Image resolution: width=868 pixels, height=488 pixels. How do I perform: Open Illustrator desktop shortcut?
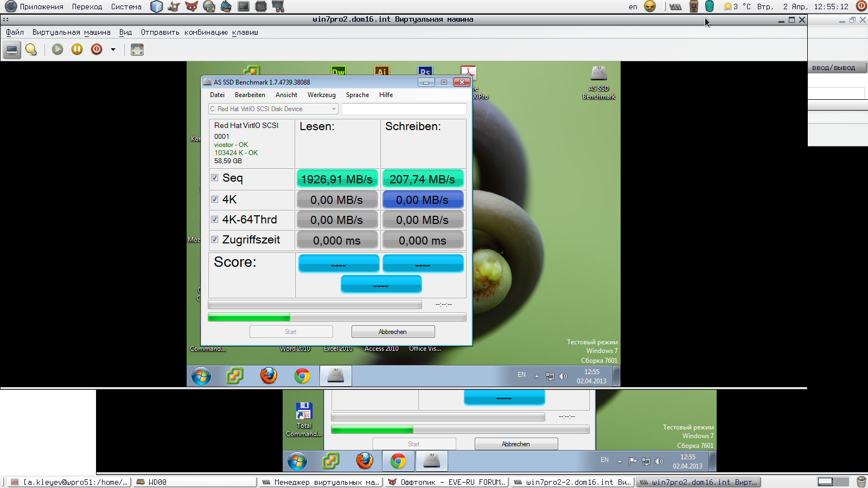tap(382, 70)
